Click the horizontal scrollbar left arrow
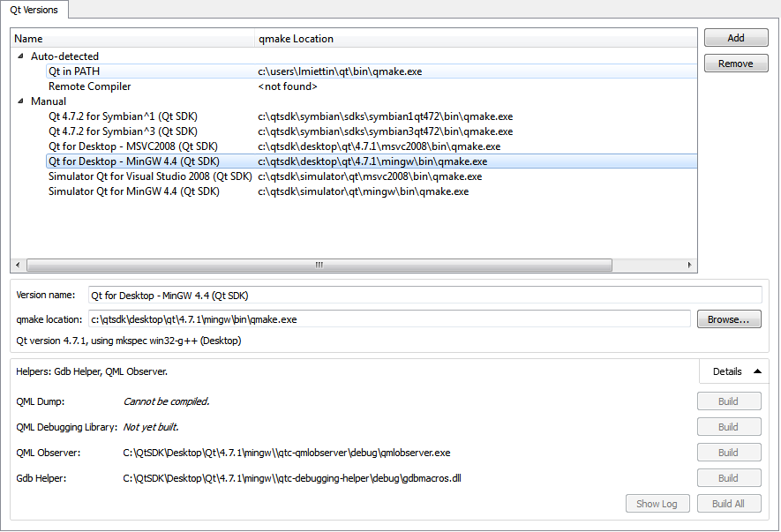The image size is (781, 532). coord(18,265)
